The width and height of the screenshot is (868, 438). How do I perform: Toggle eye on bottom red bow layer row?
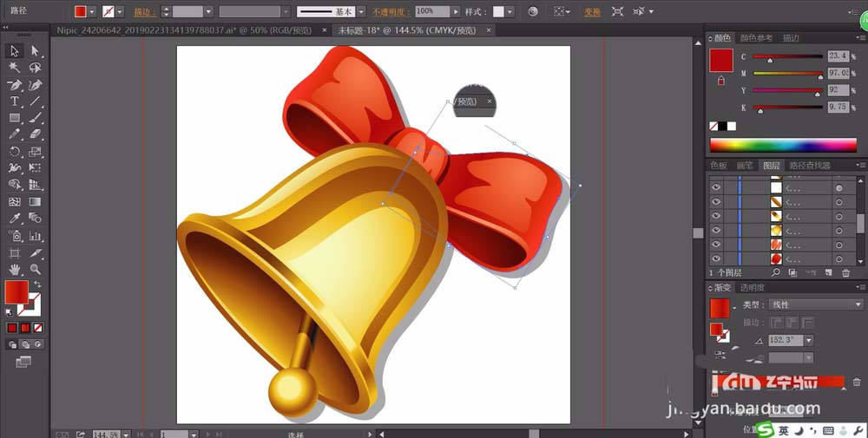(716, 258)
